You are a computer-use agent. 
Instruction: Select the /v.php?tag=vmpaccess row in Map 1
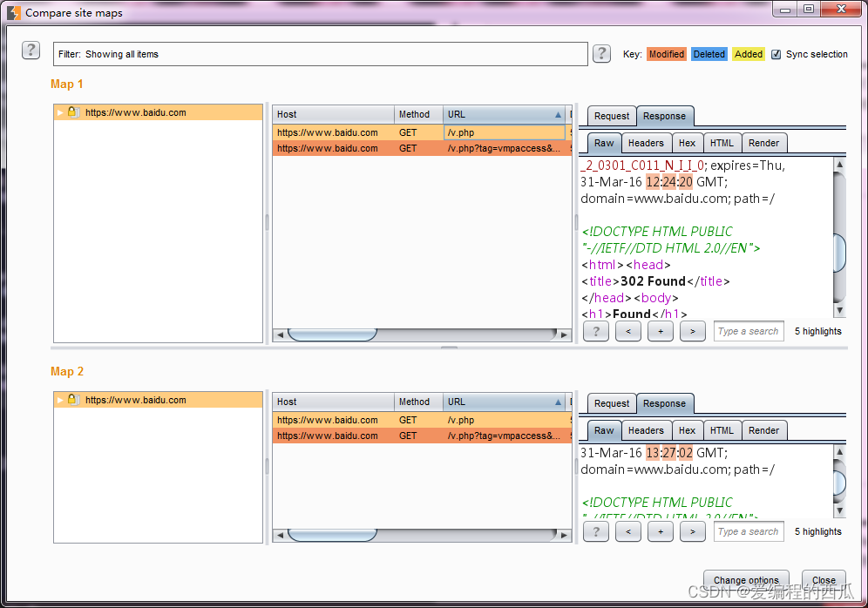(418, 148)
